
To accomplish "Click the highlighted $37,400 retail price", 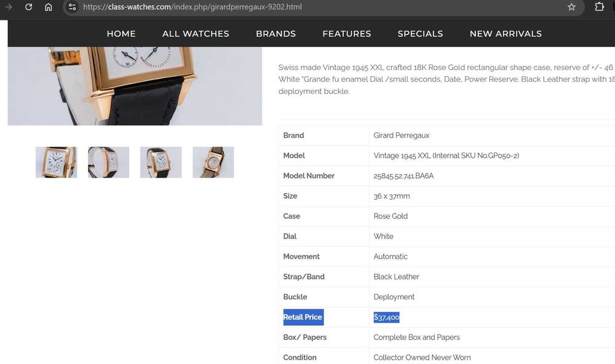I will click(386, 317).
